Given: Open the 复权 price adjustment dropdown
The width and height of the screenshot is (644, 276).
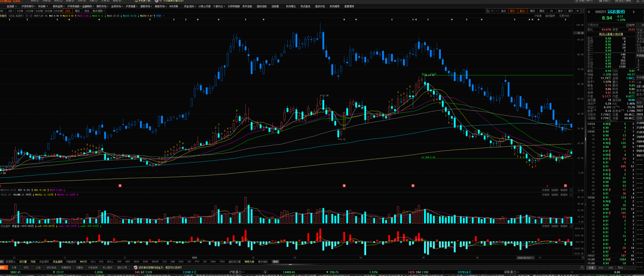Looking at the screenshot, I should pos(513,10).
